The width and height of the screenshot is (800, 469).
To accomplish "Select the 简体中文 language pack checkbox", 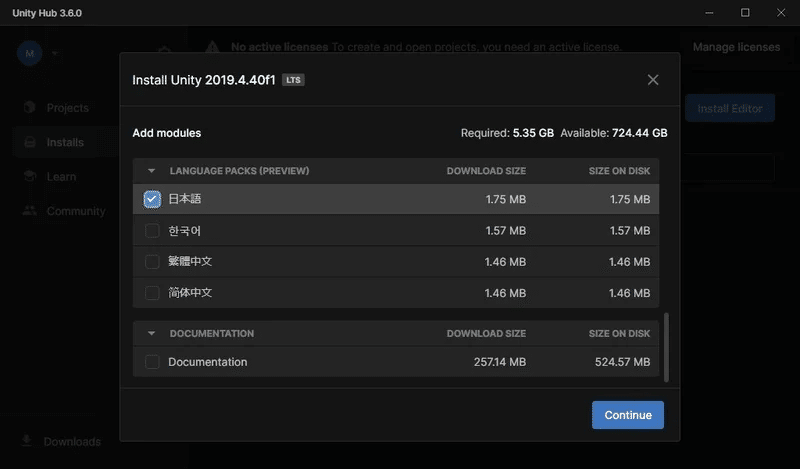I will [152, 293].
